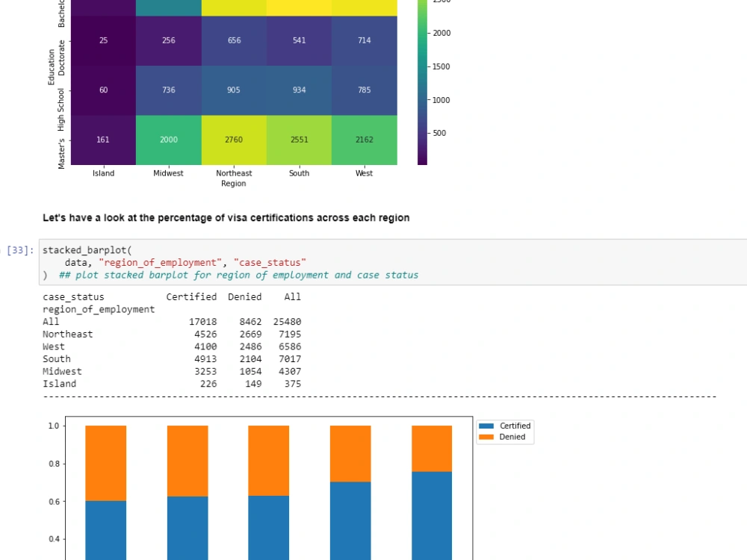Click the Northeast row label in output table
Screen dimensions: 747x560
pyautogui.click(x=68, y=335)
